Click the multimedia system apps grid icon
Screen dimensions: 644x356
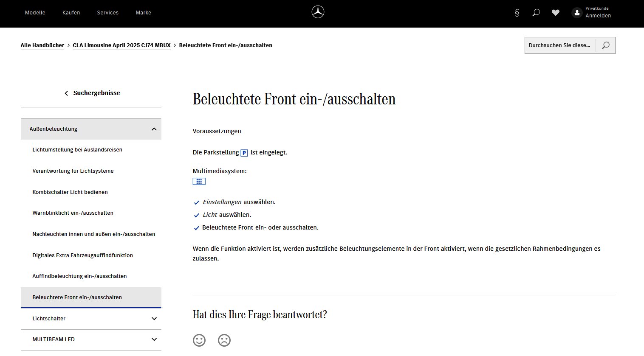coord(199,181)
